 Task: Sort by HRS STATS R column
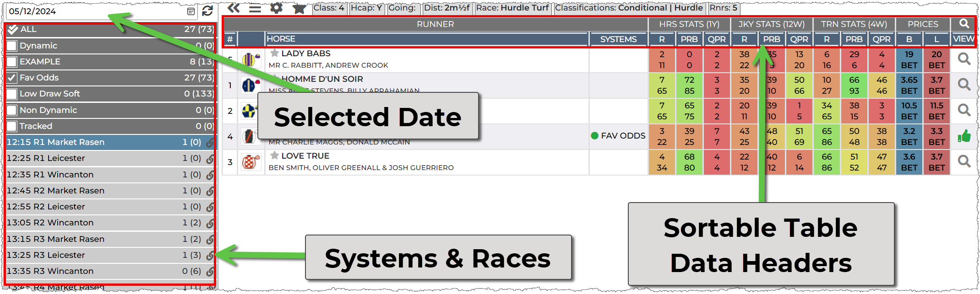[662, 39]
